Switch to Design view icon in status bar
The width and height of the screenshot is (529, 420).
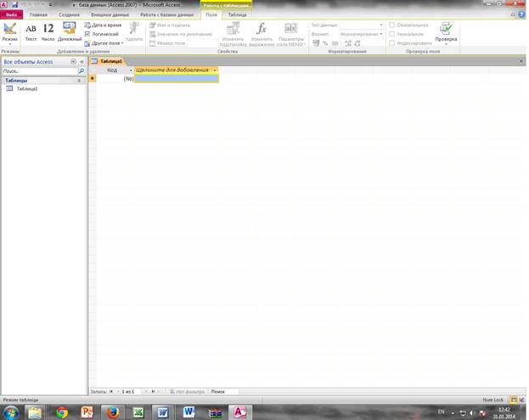522,400
